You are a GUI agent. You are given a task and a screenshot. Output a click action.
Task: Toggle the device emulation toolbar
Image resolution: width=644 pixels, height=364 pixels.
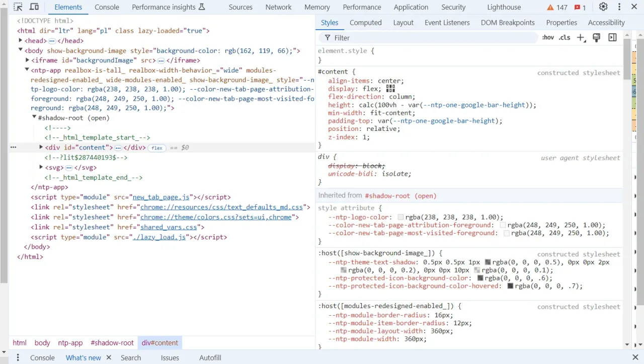(33, 7)
